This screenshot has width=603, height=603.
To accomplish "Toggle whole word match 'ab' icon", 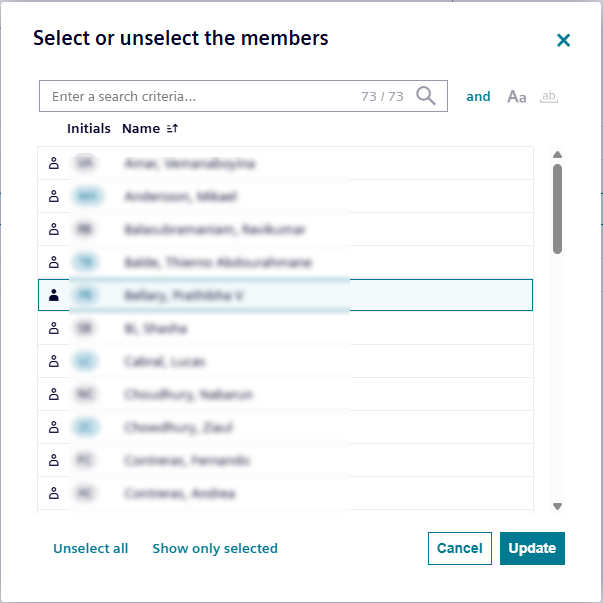I will pyautogui.click(x=548, y=97).
